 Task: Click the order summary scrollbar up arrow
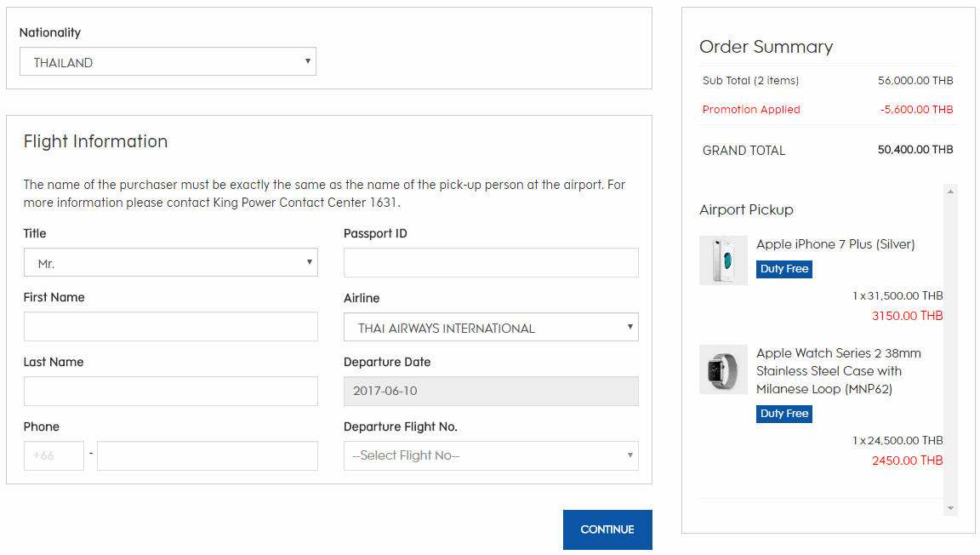point(950,192)
